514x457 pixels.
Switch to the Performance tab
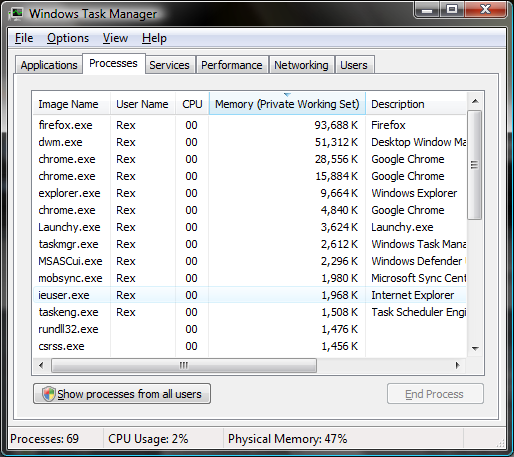pyautogui.click(x=232, y=65)
